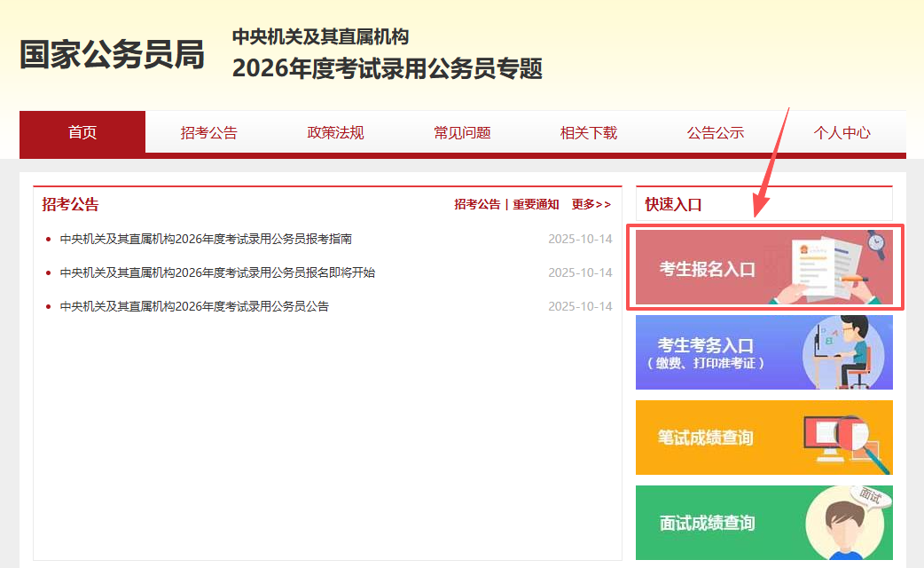Open the 考生考务入口 payment and admission banner
924x568 pixels.
(x=705, y=352)
